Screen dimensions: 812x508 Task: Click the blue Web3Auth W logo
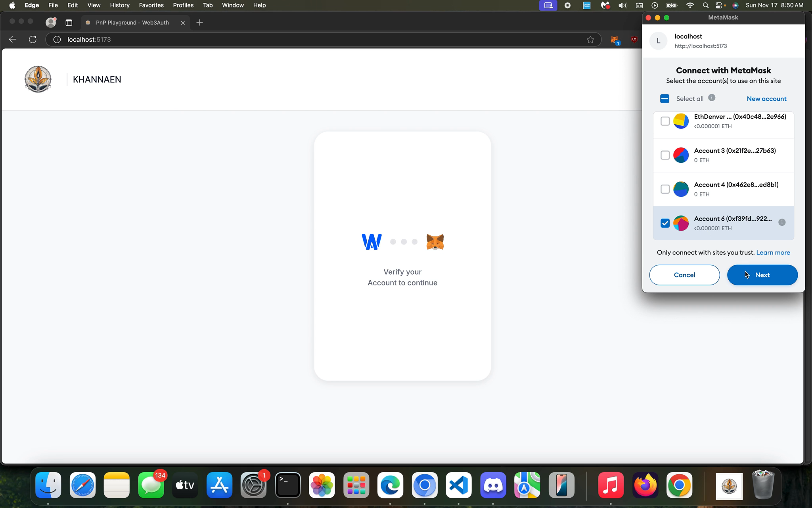372,242
